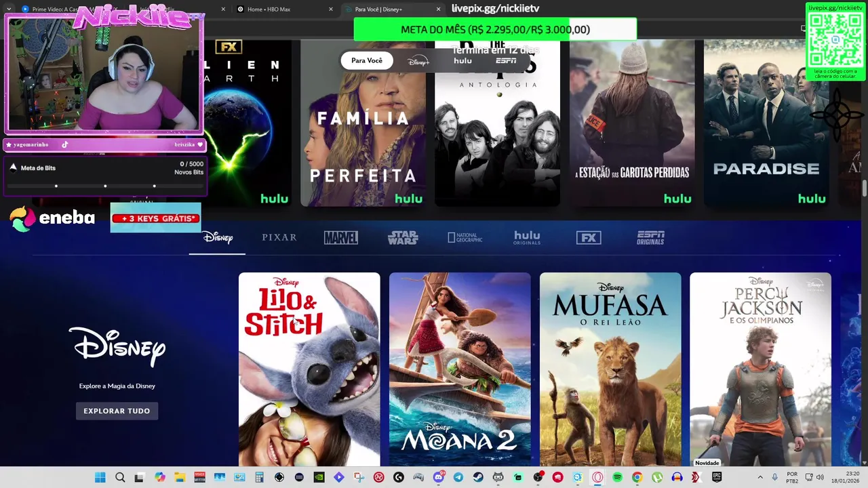Open the Lilo & Stitch poster
This screenshot has width=868, height=488.
[x=309, y=369]
